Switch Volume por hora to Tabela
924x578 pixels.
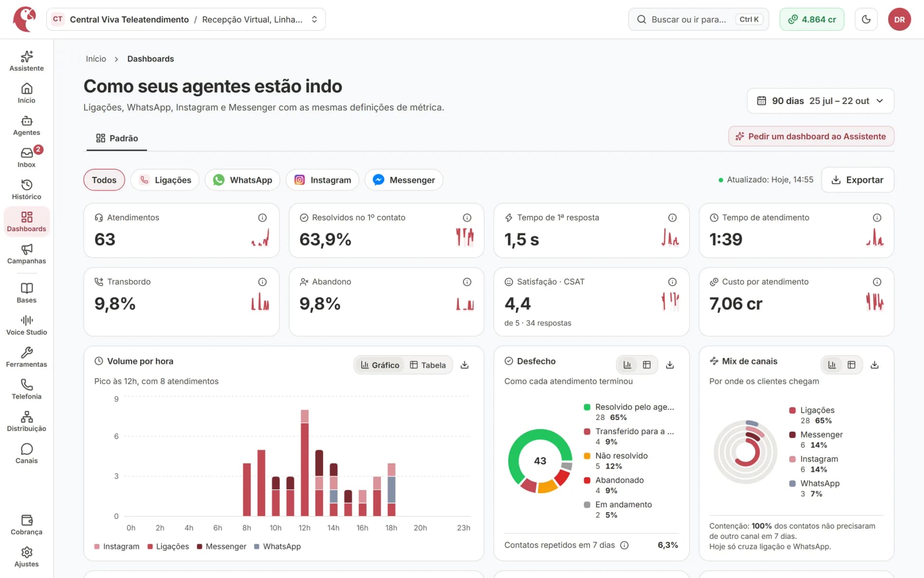(427, 365)
